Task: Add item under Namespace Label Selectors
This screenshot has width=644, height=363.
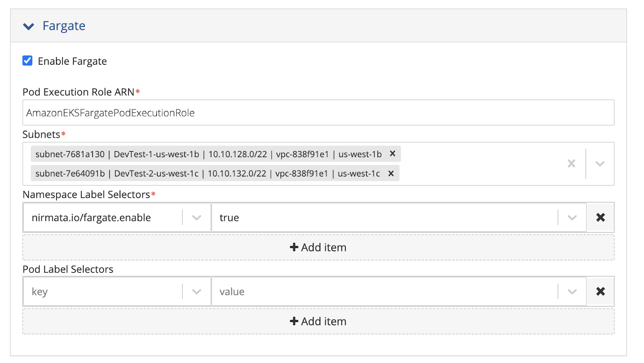Action: coord(318,247)
